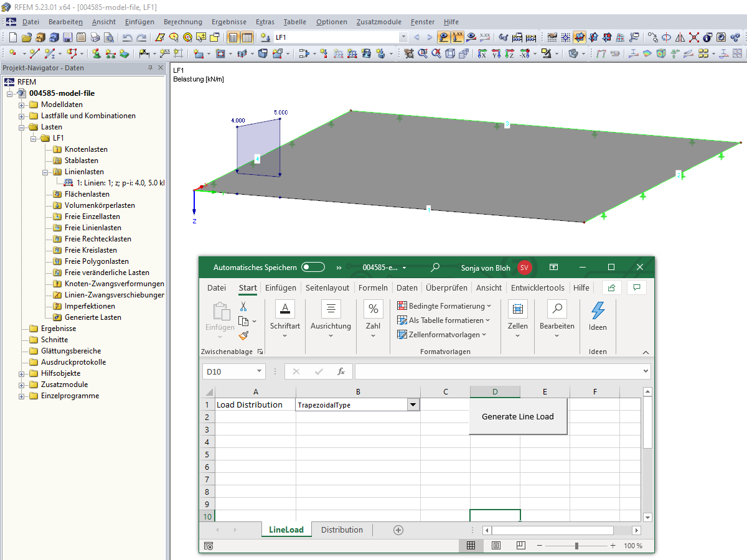
Task: Open the Zellen group button
Action: [x=517, y=320]
